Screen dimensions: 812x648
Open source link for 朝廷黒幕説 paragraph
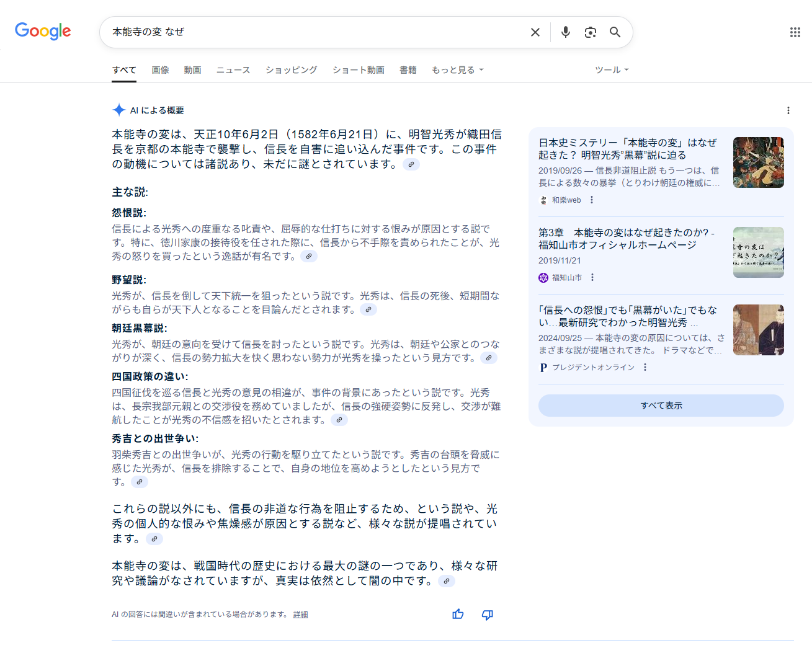pos(489,358)
